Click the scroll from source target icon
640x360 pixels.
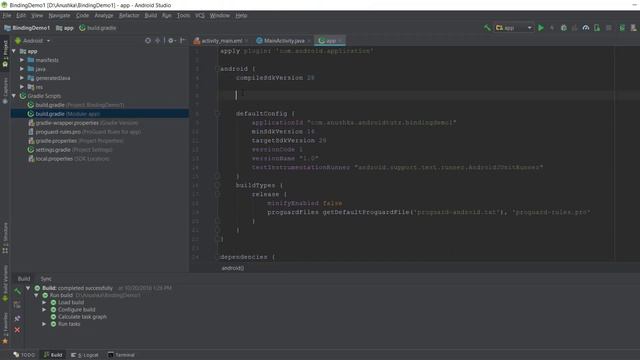(x=148, y=40)
